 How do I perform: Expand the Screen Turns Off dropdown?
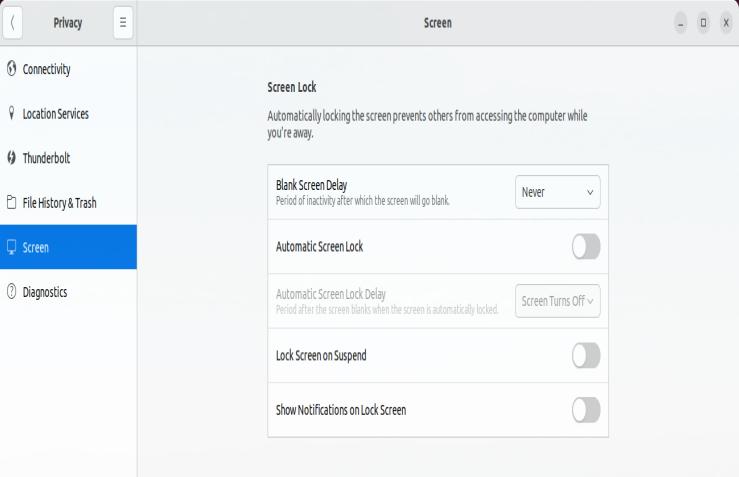[558, 300]
